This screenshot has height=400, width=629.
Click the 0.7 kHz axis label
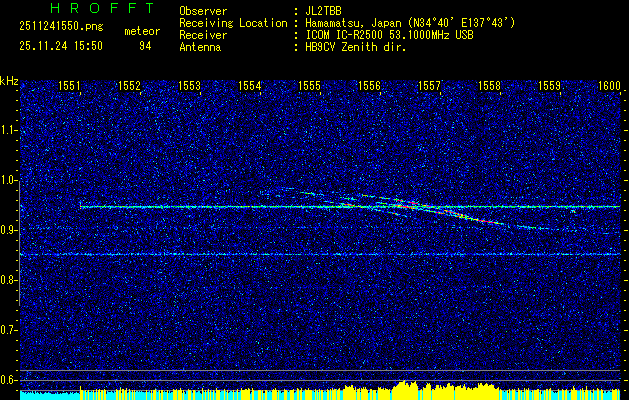(x=9, y=330)
